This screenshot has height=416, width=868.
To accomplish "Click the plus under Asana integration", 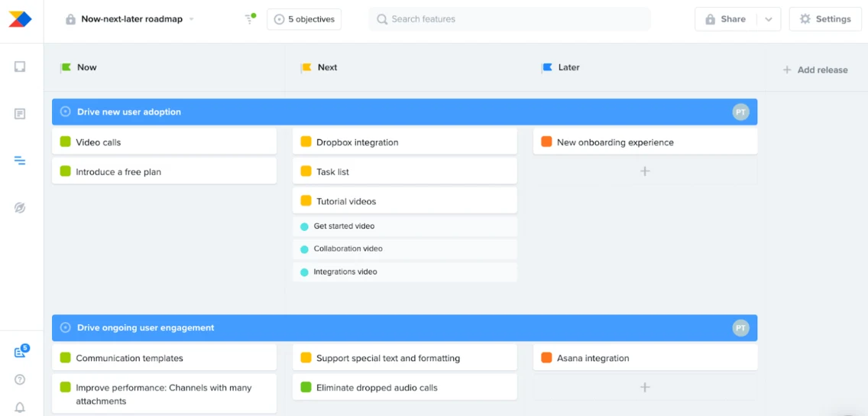I will click(x=645, y=387).
